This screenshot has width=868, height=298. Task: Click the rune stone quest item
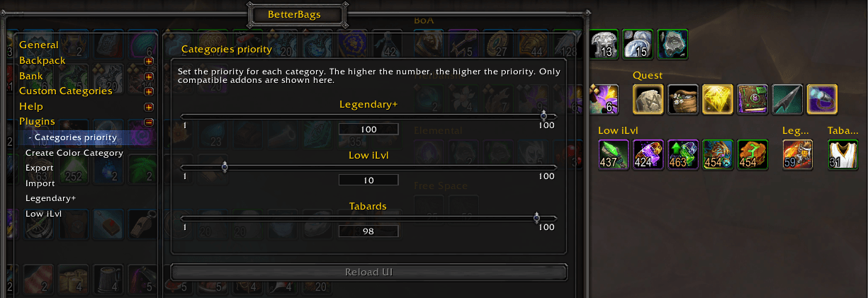click(648, 99)
